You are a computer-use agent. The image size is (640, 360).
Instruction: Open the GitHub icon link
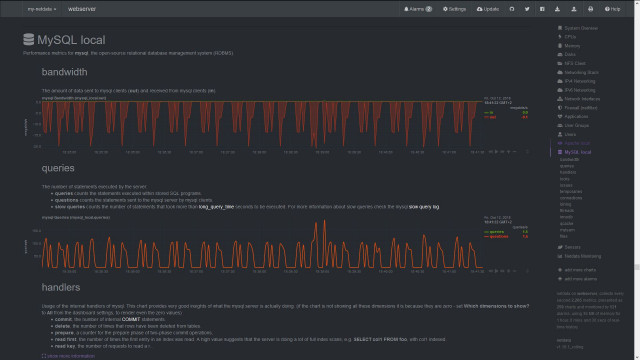[x=512, y=9]
